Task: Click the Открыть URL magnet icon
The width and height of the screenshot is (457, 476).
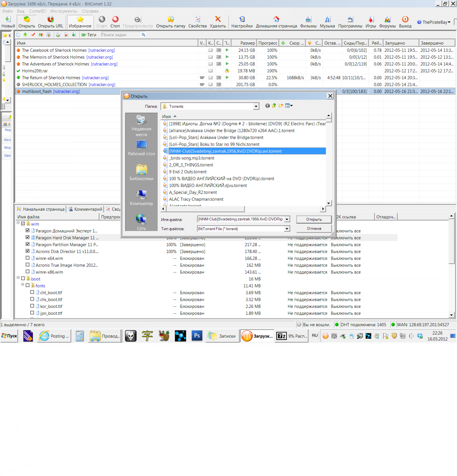Action: click(x=50, y=19)
